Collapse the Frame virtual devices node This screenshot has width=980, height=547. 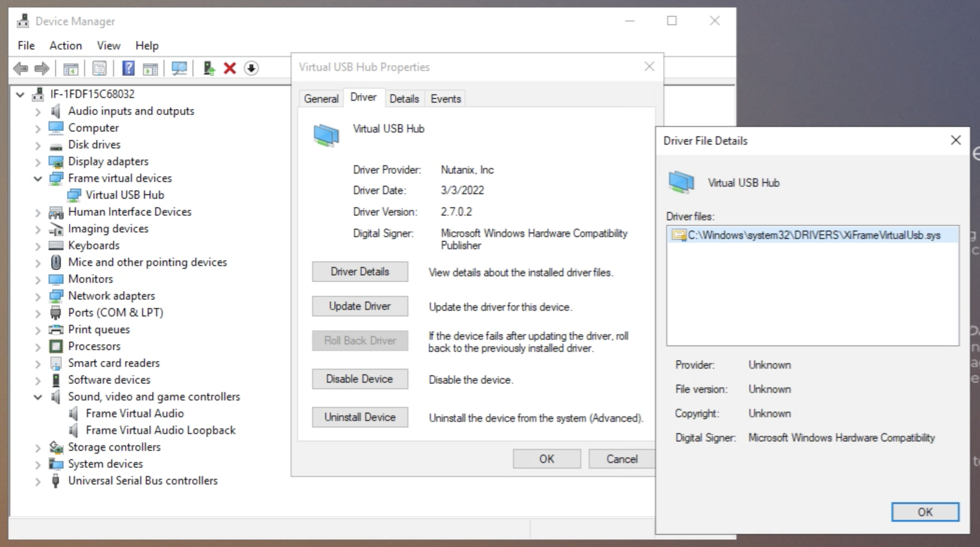(38, 178)
